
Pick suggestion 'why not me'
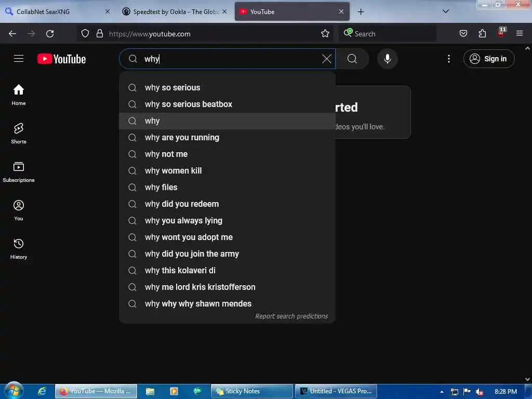point(228,154)
